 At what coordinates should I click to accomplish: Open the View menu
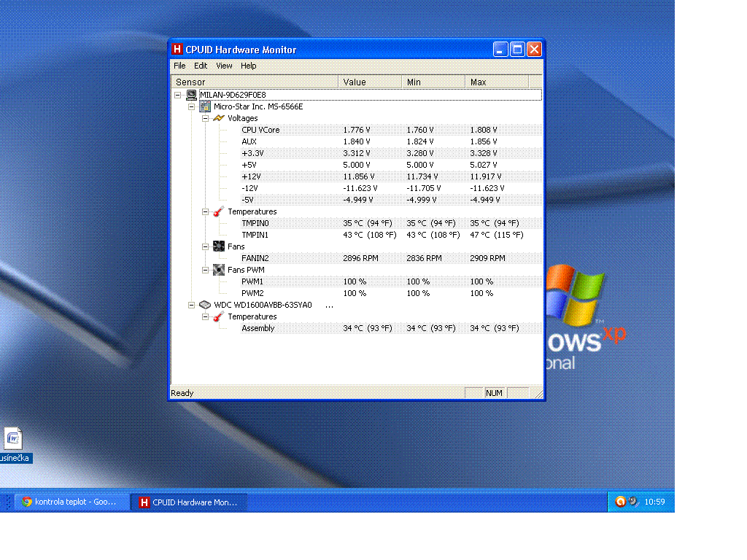224,66
